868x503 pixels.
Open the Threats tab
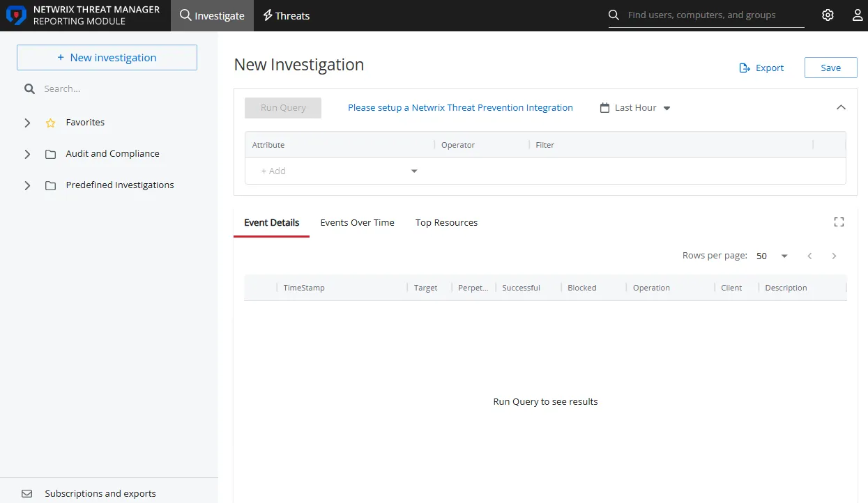pos(286,15)
